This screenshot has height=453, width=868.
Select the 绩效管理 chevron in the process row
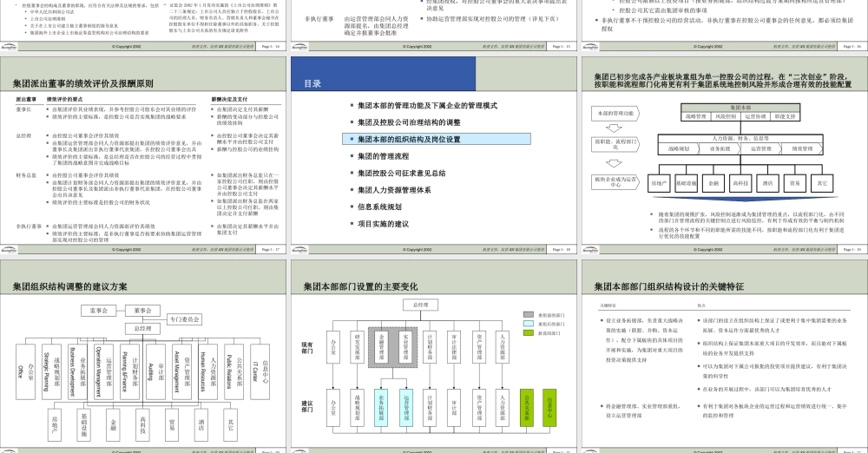point(801,148)
